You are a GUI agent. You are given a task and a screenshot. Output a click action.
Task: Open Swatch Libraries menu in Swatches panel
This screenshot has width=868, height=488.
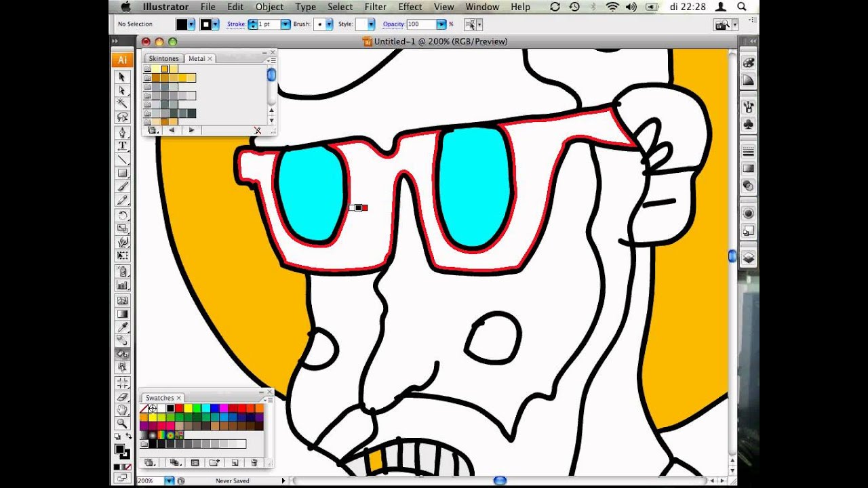pyautogui.click(x=150, y=463)
